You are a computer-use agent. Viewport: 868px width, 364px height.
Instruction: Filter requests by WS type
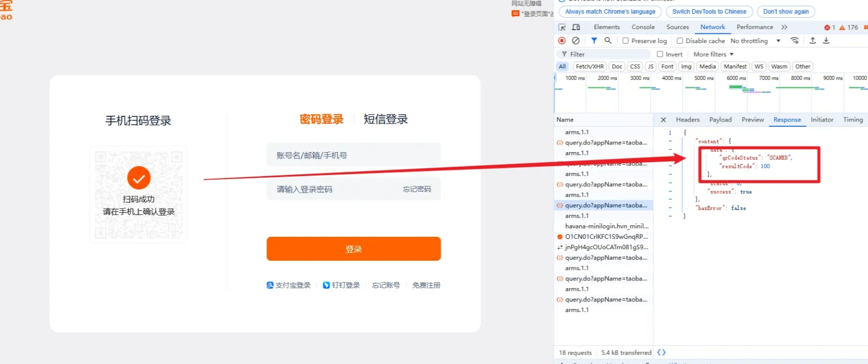(759, 66)
